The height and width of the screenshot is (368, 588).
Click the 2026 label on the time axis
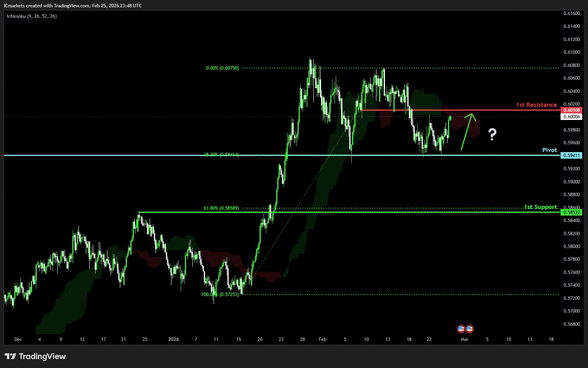pyautogui.click(x=173, y=339)
